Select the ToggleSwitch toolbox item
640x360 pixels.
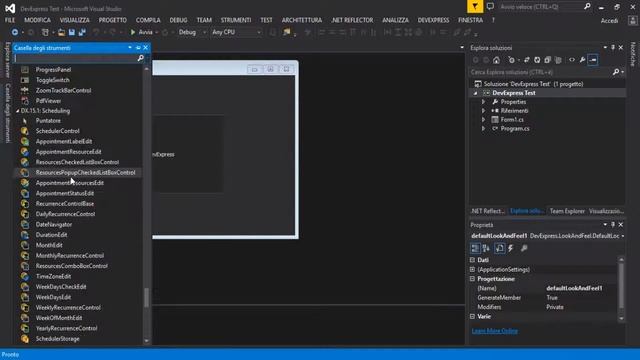(53, 80)
